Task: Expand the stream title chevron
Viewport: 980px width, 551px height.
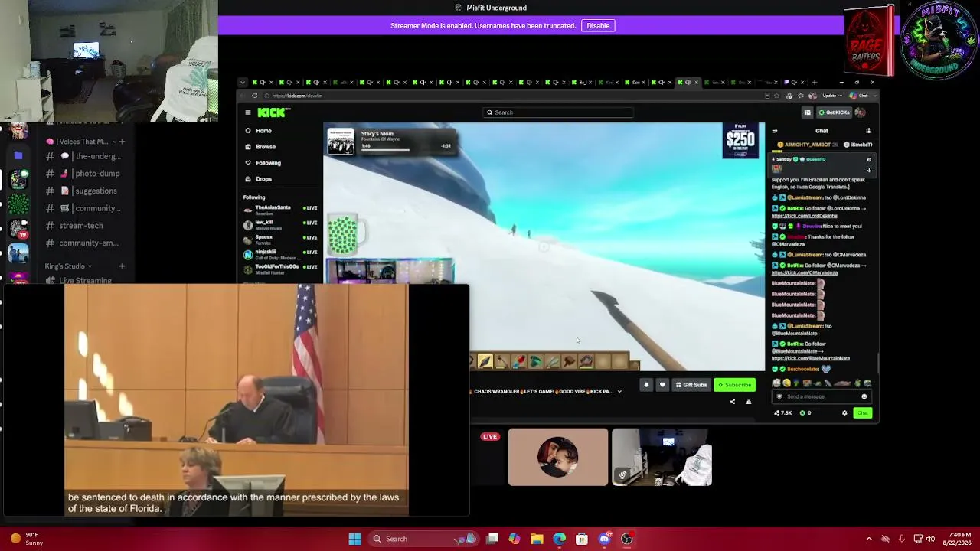Action: (619, 392)
